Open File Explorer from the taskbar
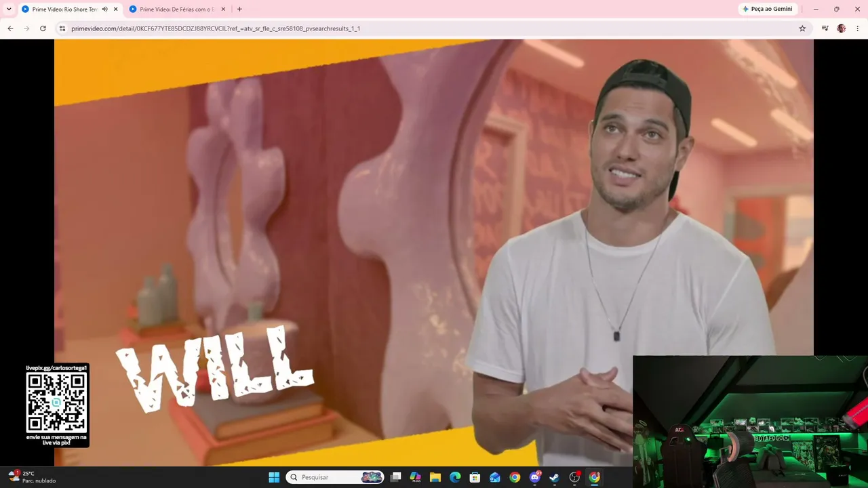This screenshot has width=868, height=488. tap(435, 477)
